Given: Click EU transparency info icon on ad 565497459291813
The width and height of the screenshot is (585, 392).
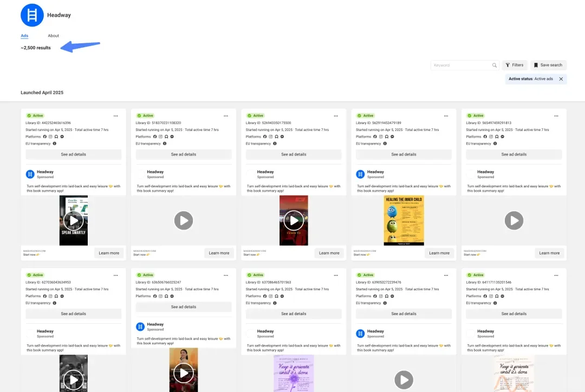Looking at the screenshot, I should coord(495,143).
